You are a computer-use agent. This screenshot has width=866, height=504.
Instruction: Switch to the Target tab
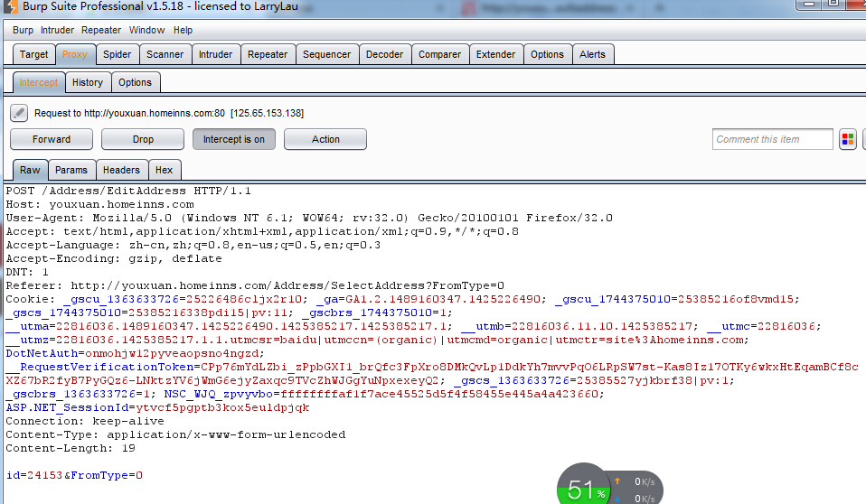pos(33,54)
